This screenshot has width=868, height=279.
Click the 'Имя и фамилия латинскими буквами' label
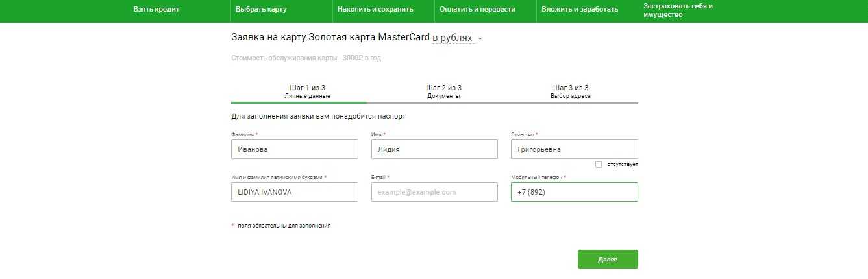click(277, 177)
